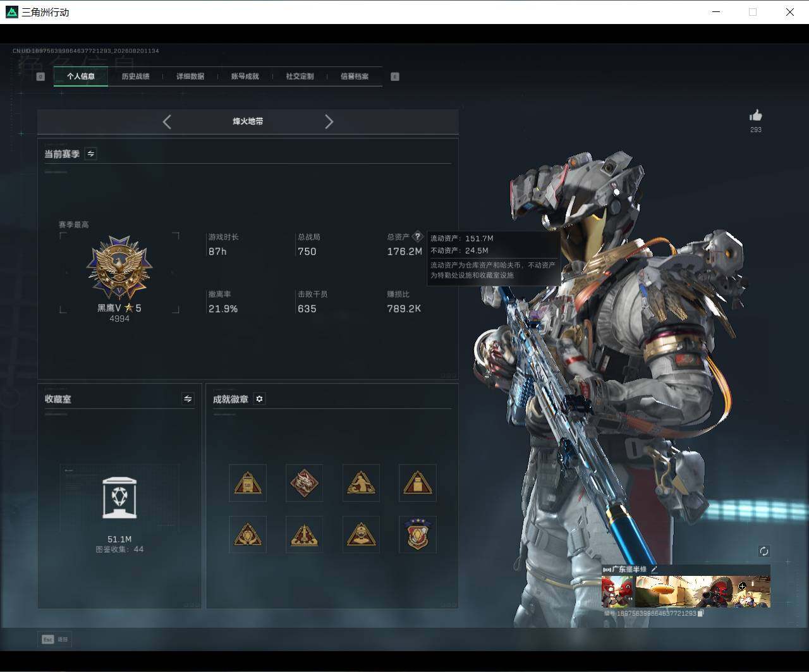Click the Q key hint before the tabs
This screenshot has width=809, height=672.
tap(40, 76)
